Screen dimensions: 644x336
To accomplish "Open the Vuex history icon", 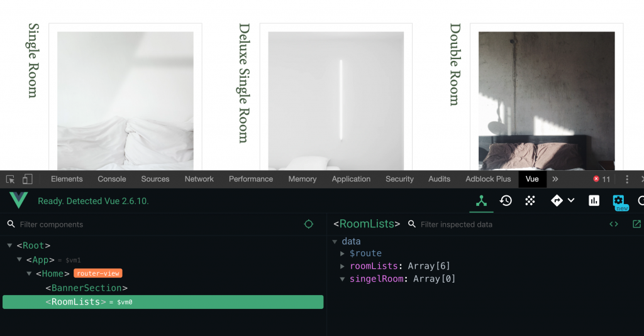I will coord(506,200).
